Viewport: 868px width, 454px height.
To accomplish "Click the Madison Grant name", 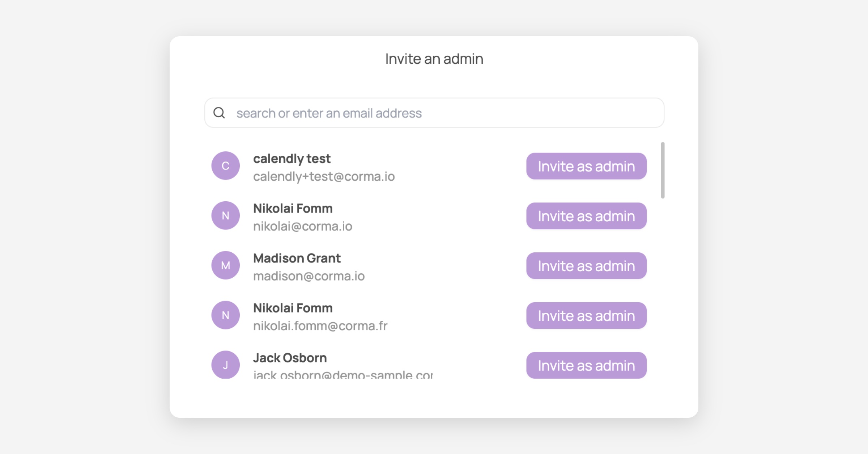I will 297,258.
